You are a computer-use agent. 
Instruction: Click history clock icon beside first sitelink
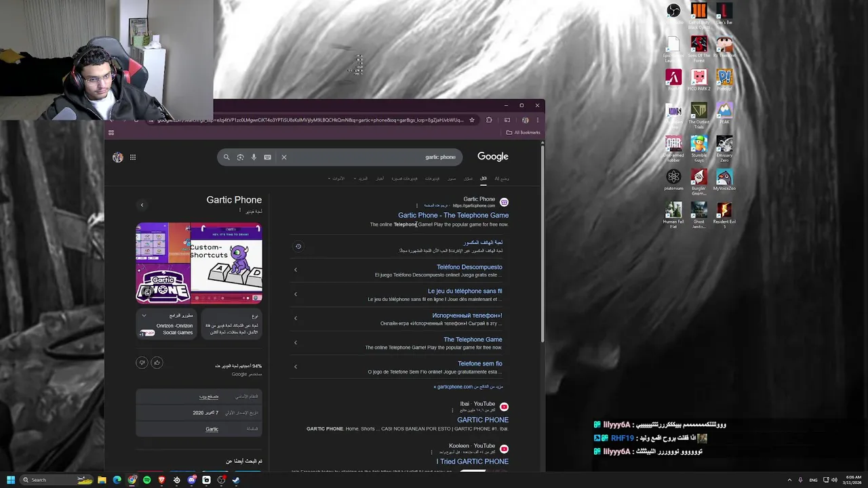coord(298,247)
